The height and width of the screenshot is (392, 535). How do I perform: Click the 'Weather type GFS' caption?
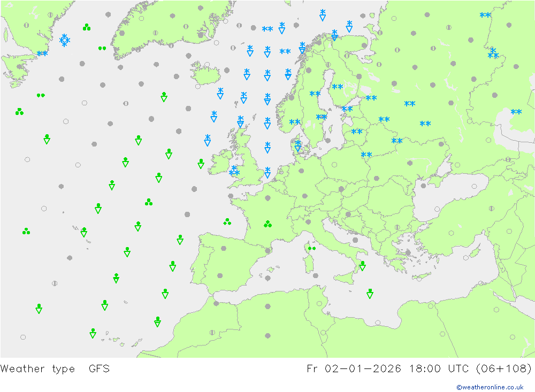point(55,368)
